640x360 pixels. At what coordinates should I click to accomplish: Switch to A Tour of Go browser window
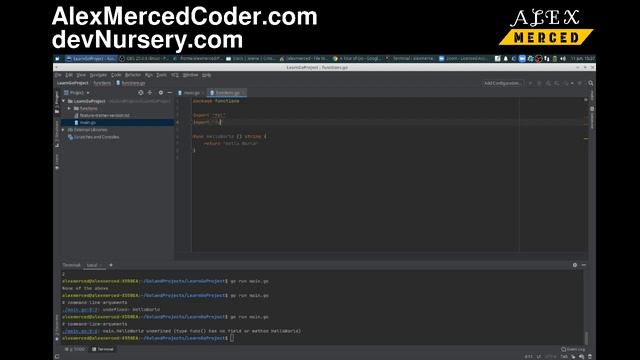[x=358, y=59]
